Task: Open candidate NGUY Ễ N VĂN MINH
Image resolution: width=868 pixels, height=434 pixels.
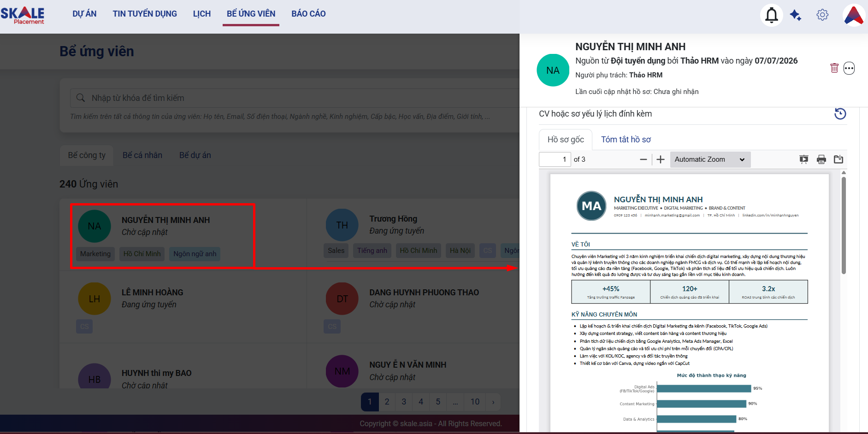Action: (407, 365)
